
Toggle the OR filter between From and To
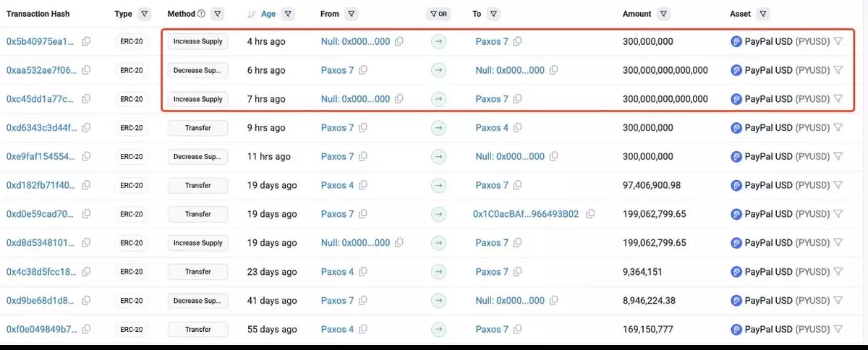438,14
